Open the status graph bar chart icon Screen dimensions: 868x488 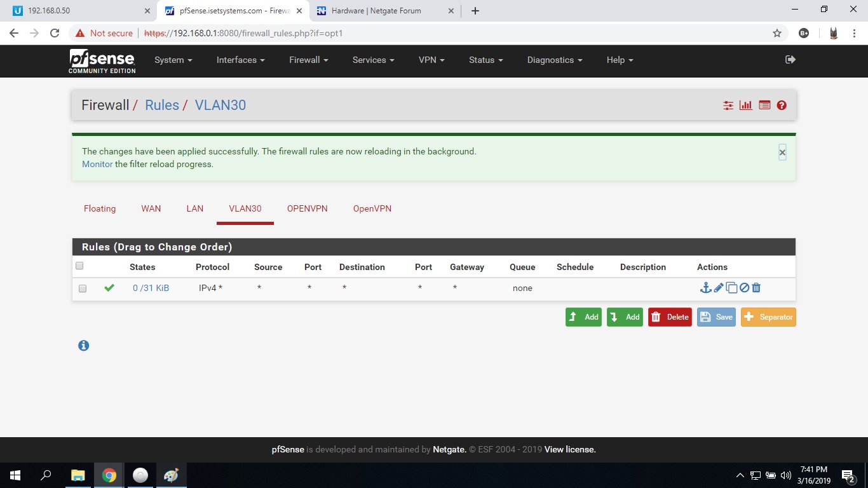click(746, 105)
